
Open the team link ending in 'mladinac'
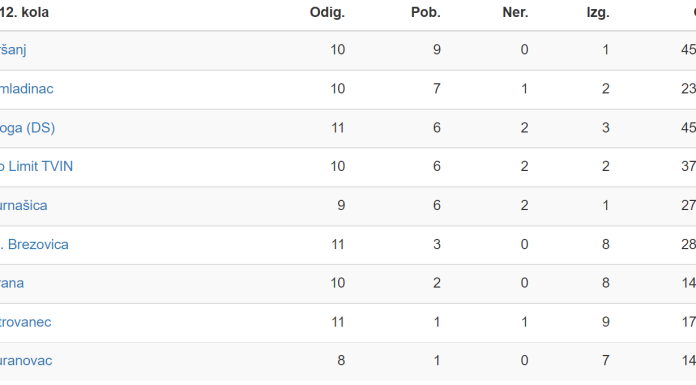pos(27,89)
